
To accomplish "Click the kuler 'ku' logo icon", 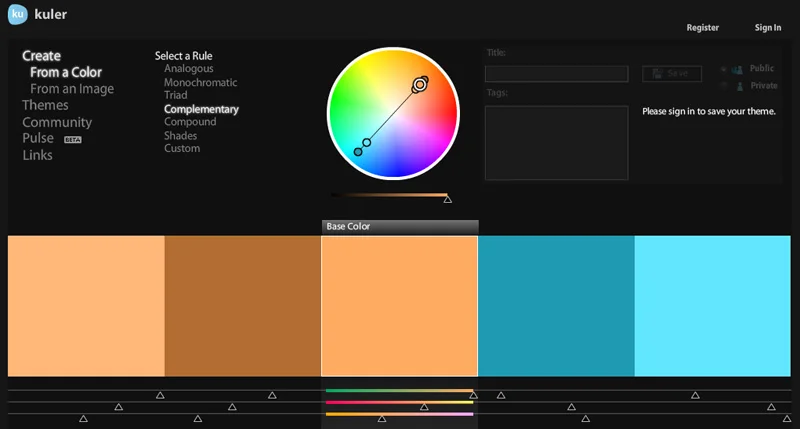I will pyautogui.click(x=17, y=14).
